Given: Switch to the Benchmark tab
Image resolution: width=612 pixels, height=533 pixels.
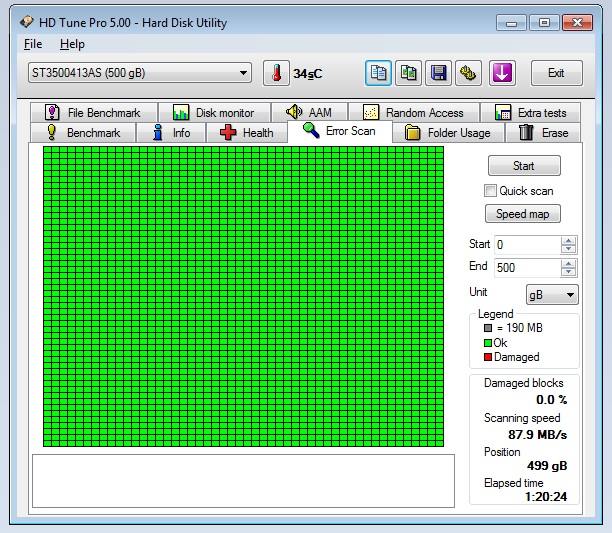Looking at the screenshot, I should pos(83,133).
